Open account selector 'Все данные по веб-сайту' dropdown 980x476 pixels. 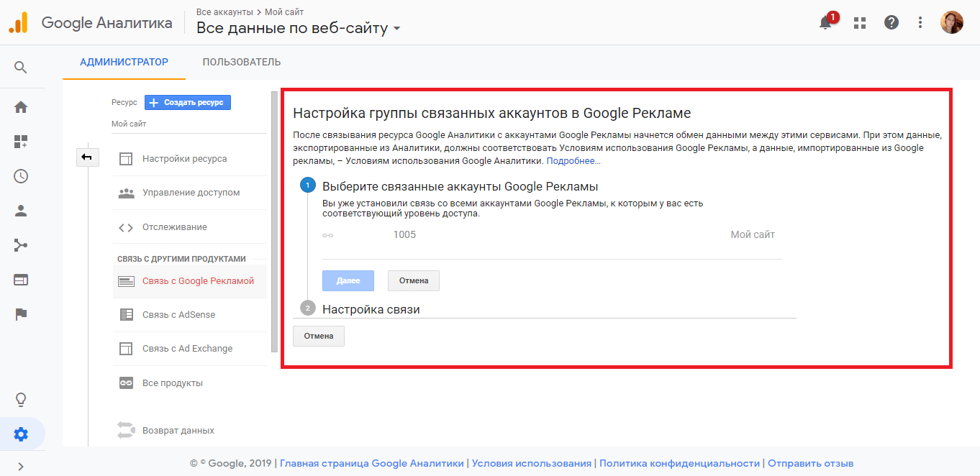[299, 29]
